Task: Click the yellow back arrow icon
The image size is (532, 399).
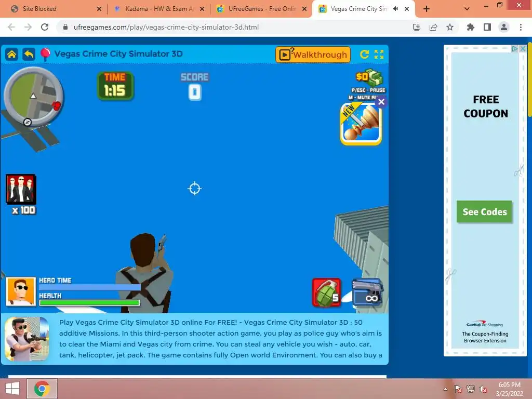Action: coord(29,54)
